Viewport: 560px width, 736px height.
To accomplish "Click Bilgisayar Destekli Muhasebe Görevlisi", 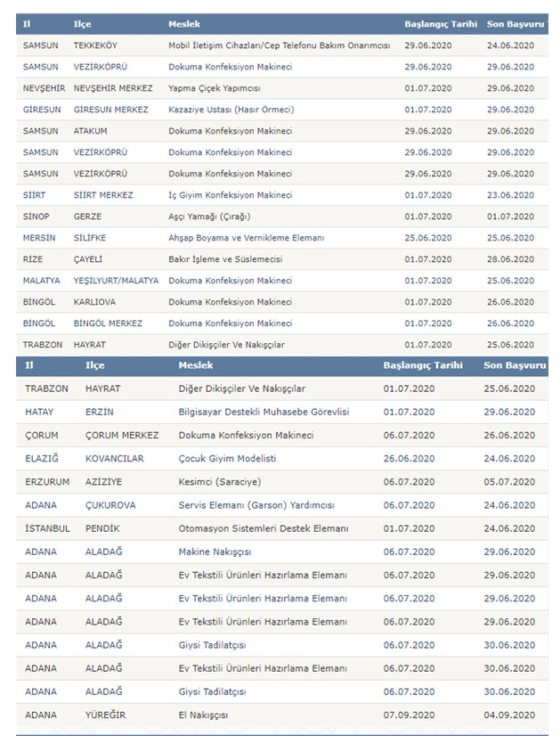I will click(x=264, y=412).
